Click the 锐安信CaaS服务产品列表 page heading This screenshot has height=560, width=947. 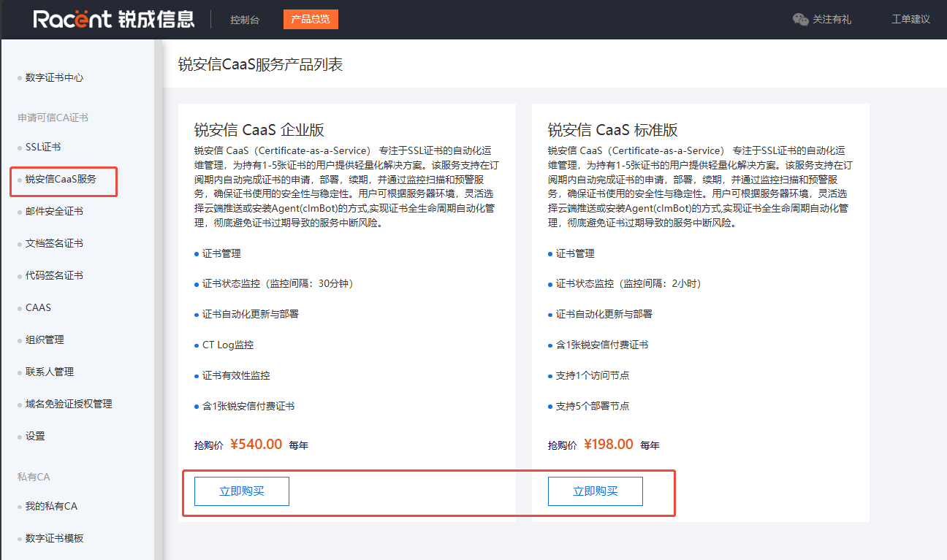(260, 65)
